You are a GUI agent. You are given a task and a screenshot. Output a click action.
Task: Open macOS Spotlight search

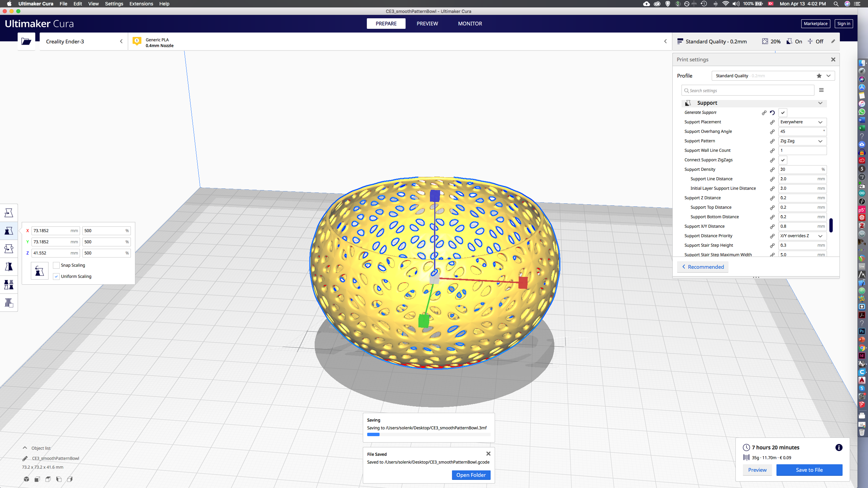836,4
